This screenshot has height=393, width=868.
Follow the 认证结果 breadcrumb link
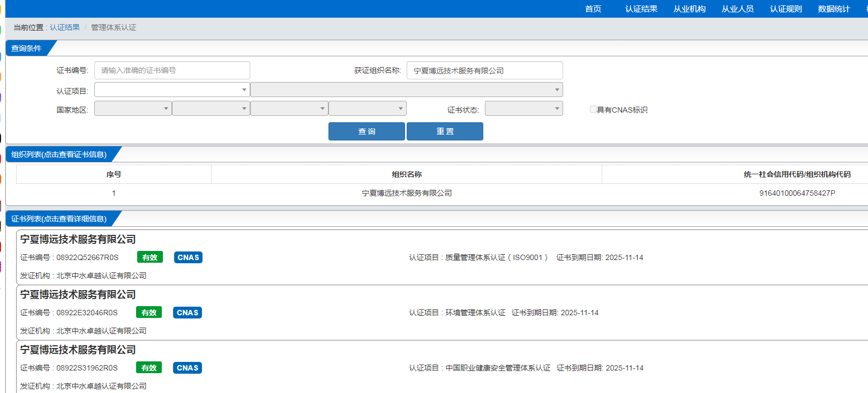(x=65, y=27)
